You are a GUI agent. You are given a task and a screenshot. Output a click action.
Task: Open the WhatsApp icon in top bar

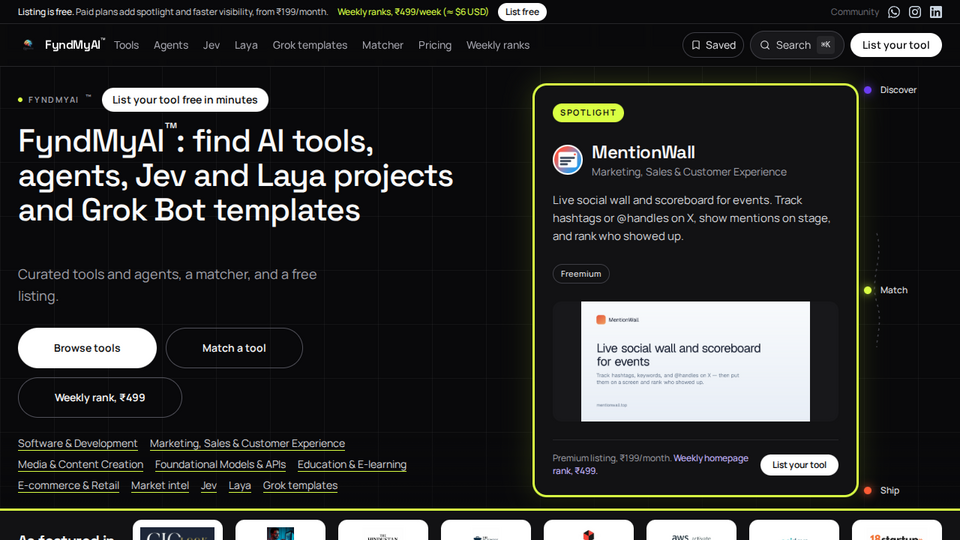coord(894,12)
